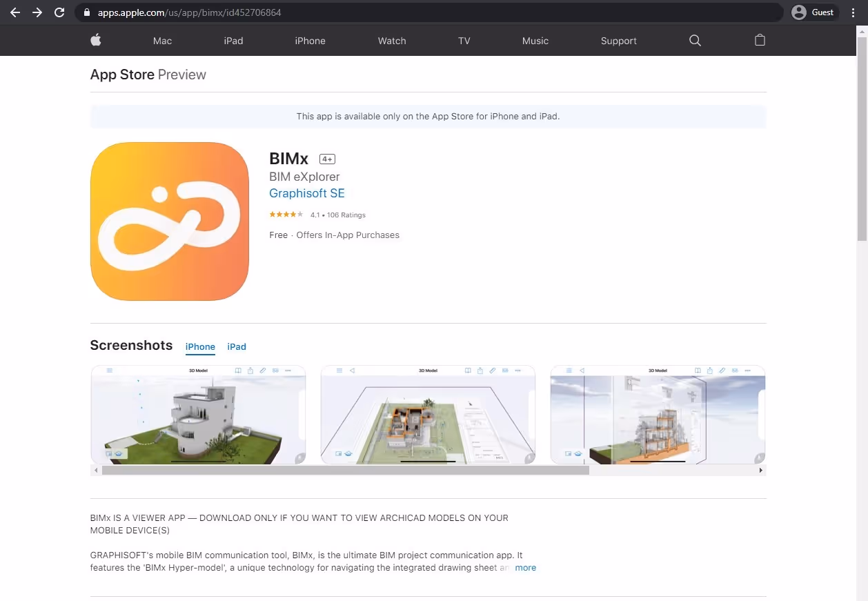Open the Support menu item

tap(618, 41)
